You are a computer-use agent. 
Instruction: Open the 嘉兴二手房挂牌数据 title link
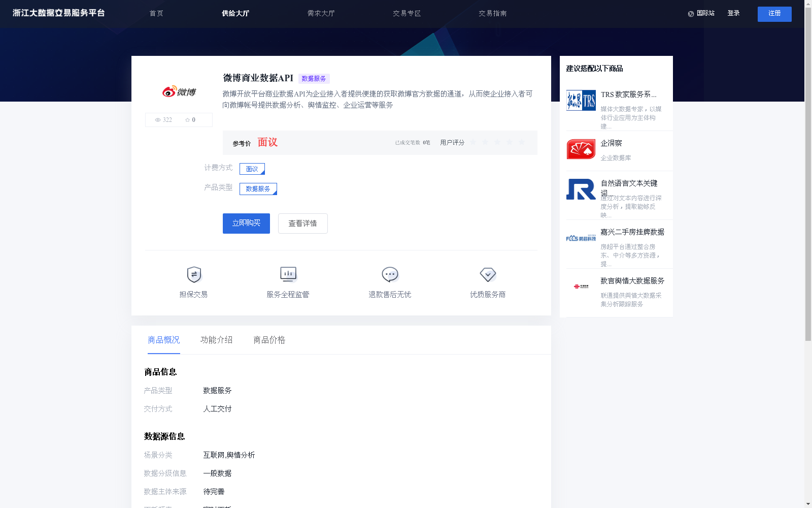pyautogui.click(x=633, y=232)
